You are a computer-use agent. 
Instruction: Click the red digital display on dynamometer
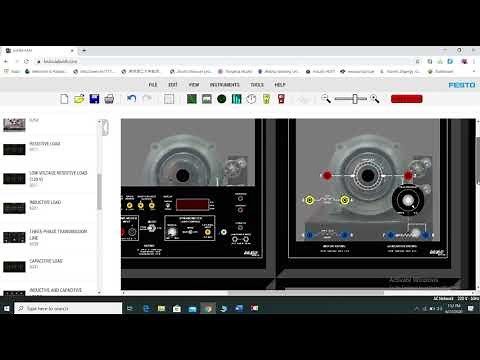192,204
